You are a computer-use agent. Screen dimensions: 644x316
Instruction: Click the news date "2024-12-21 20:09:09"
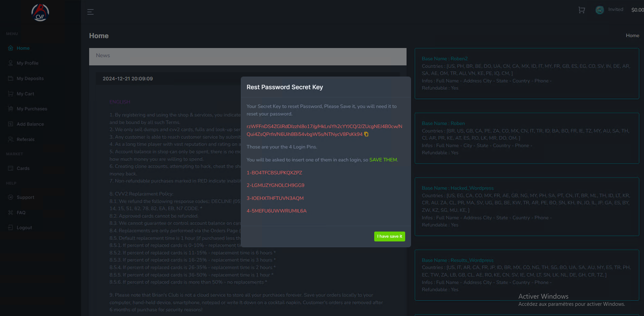point(128,79)
